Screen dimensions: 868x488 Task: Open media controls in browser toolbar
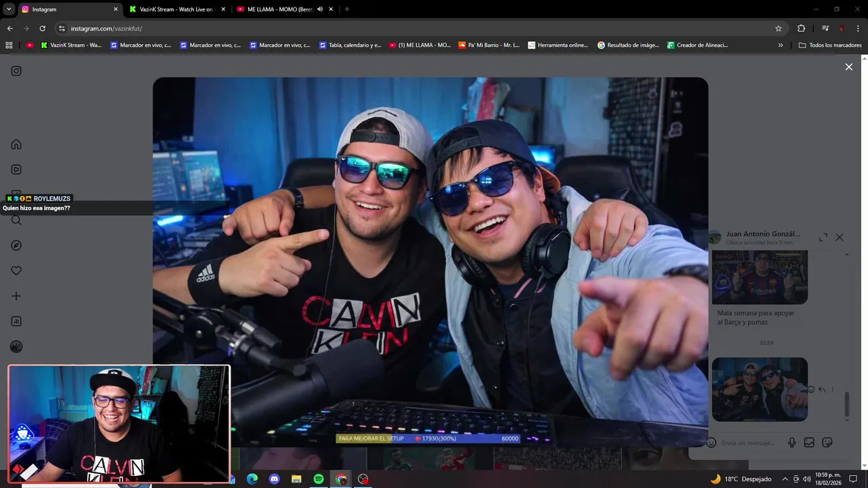[825, 28]
